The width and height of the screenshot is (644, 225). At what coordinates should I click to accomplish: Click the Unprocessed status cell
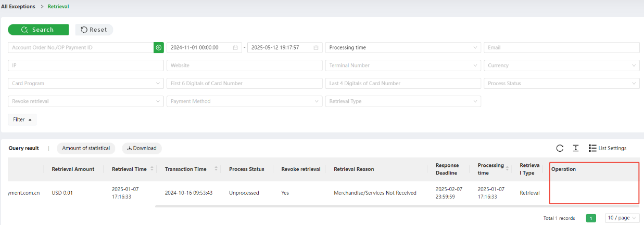pyautogui.click(x=244, y=193)
